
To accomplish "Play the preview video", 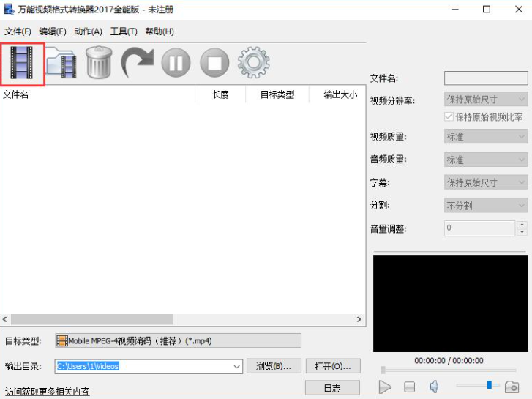I will [385, 387].
